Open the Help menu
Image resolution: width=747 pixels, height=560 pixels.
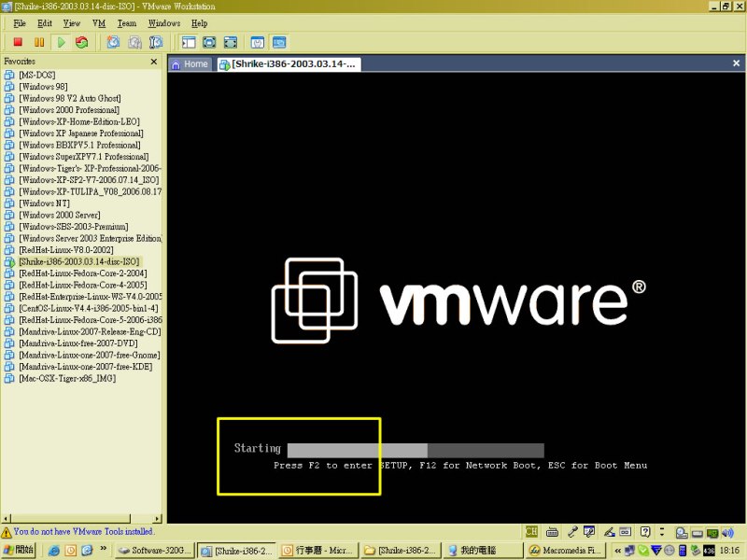coord(200,23)
